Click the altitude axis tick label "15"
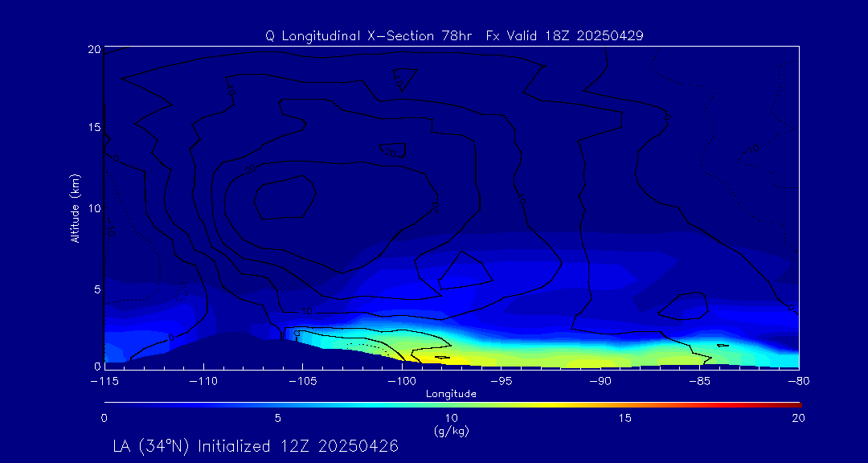Viewport: 868px width, 463px height. 93,128
